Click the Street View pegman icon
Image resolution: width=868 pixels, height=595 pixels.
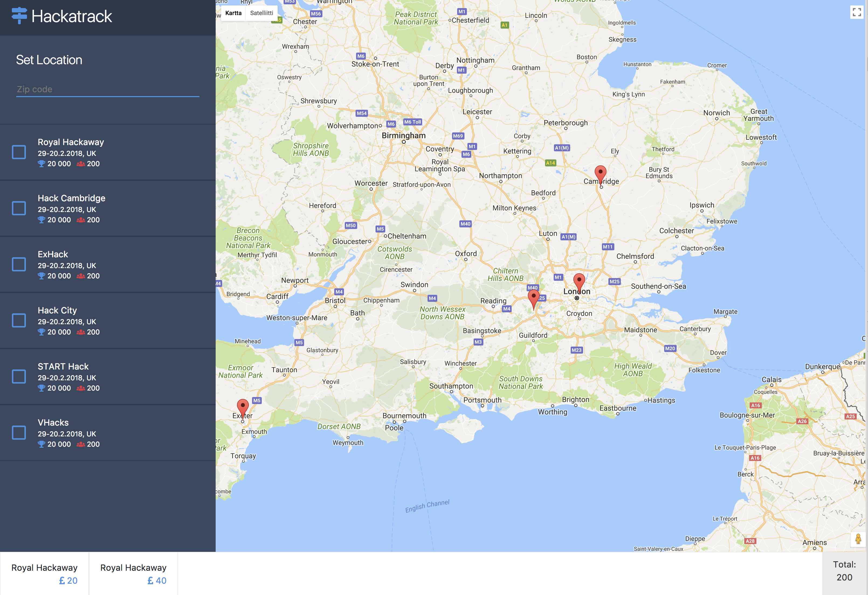(x=858, y=539)
